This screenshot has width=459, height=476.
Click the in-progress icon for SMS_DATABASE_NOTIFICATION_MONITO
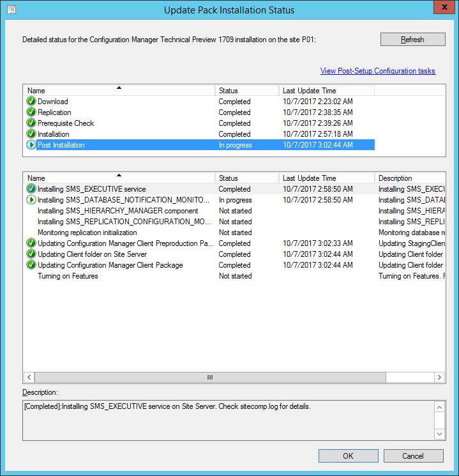click(x=31, y=200)
